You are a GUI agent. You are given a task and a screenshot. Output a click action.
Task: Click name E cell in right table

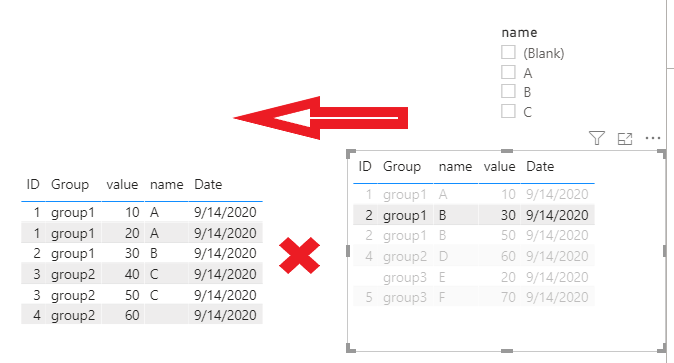pyautogui.click(x=442, y=277)
